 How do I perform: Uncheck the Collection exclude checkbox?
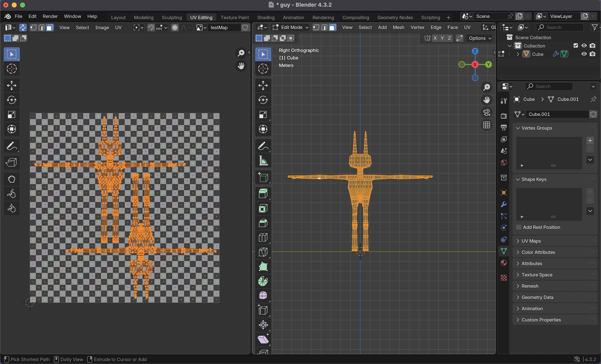[576, 46]
